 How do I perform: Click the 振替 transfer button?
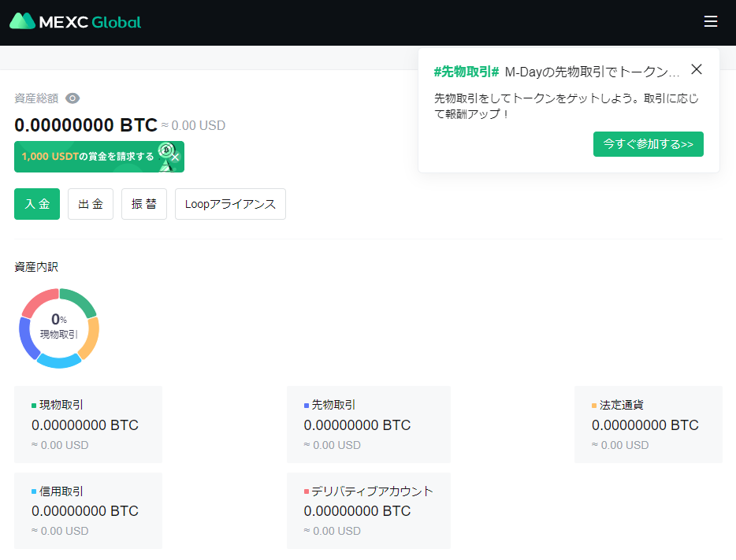[144, 204]
